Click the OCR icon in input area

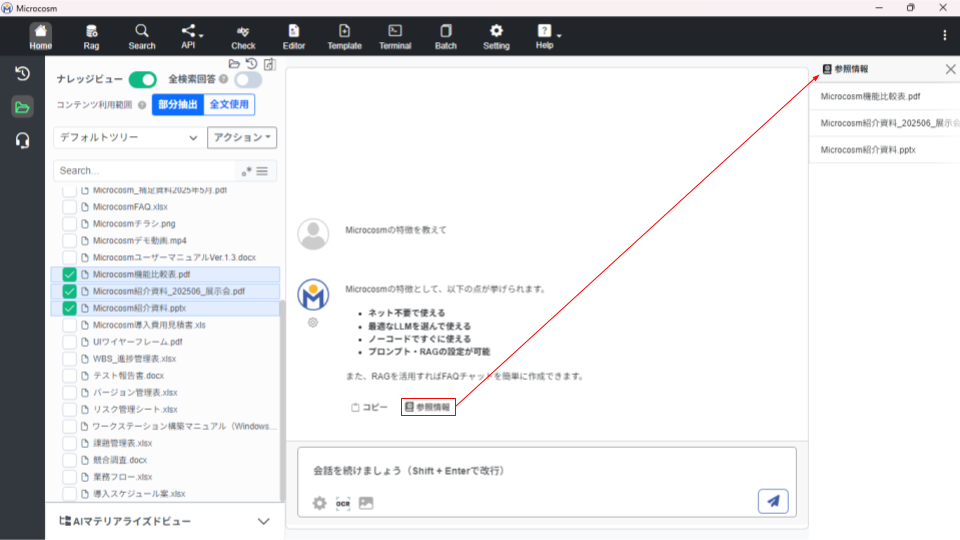343,503
